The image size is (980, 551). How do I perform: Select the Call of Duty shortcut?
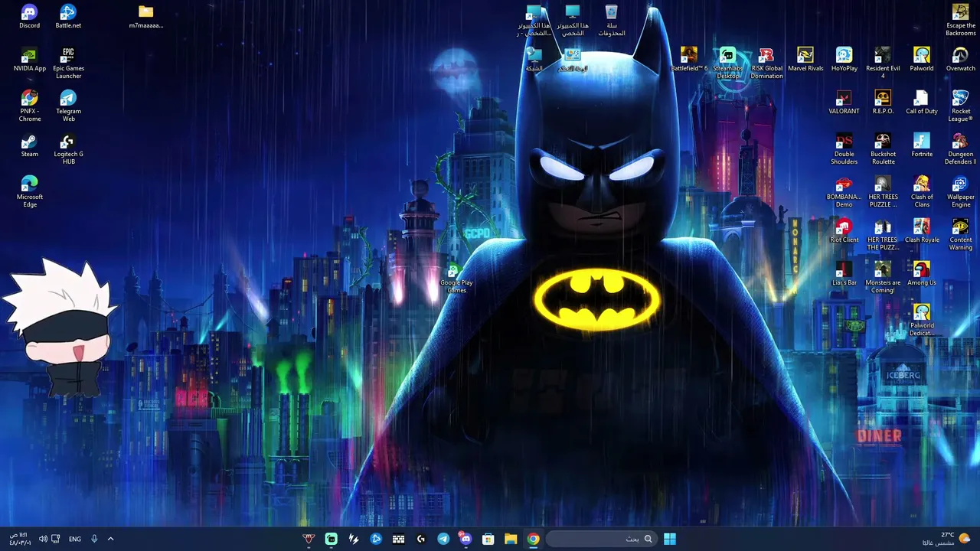[x=922, y=103]
